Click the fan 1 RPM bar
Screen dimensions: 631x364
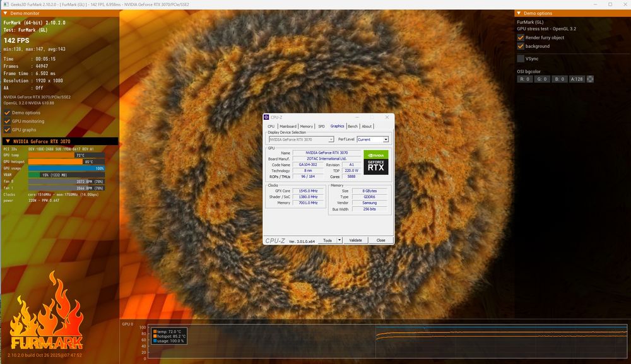[x=66, y=188]
